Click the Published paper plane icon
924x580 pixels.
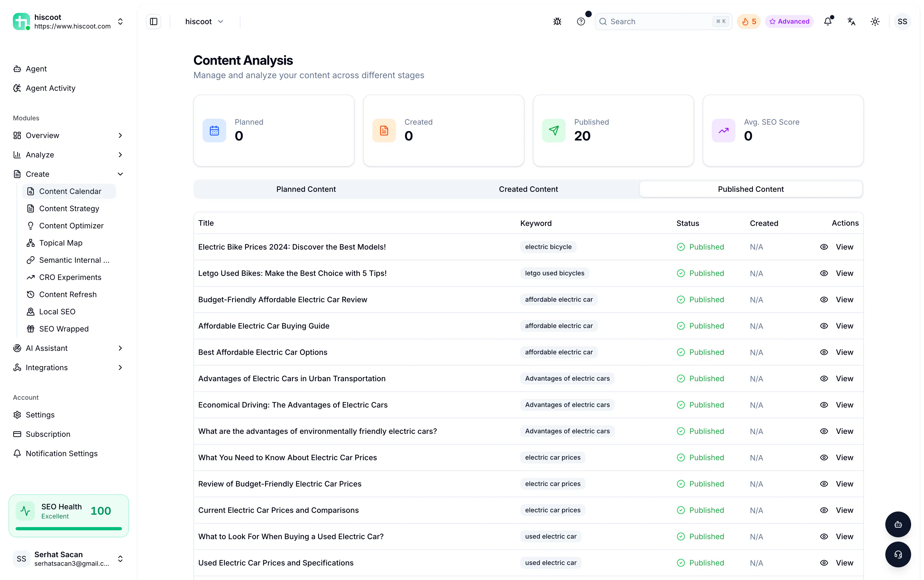tap(554, 131)
